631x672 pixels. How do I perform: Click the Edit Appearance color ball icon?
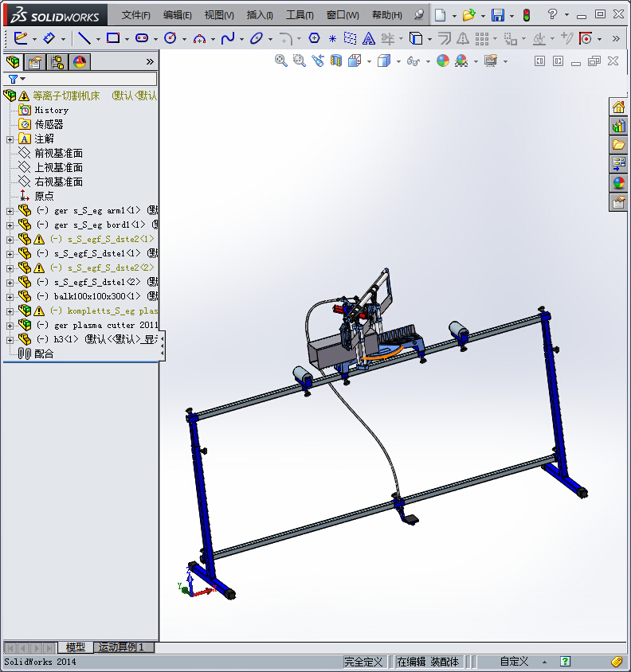(443, 61)
